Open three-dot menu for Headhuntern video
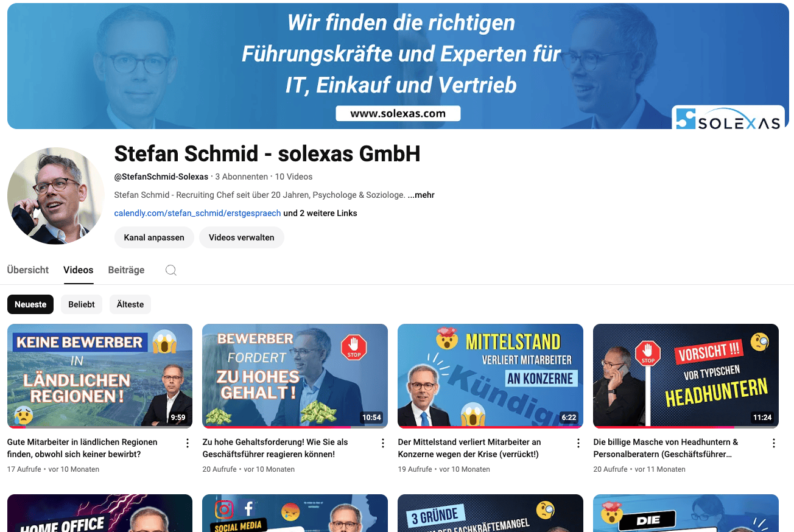This screenshot has width=794, height=532. click(x=774, y=443)
